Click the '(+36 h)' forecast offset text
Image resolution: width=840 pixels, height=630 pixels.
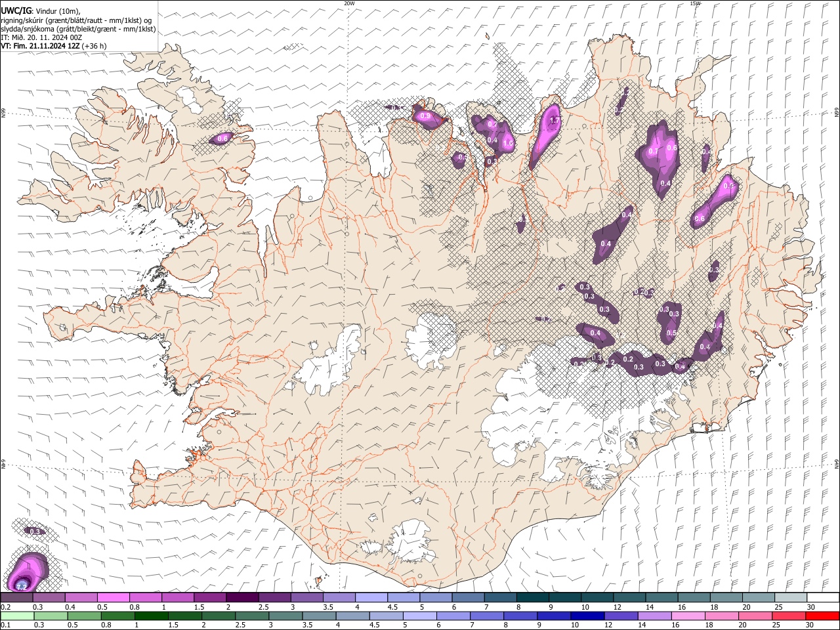pyautogui.click(x=94, y=46)
